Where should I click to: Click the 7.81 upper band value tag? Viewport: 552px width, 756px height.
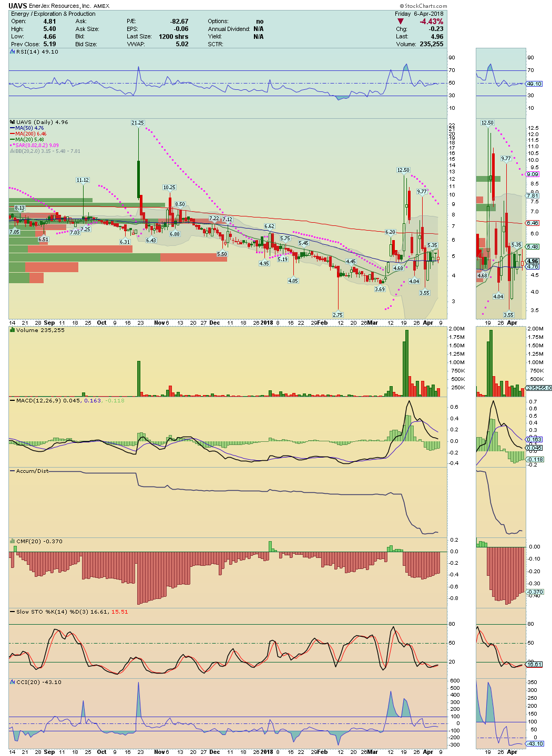pyautogui.click(x=533, y=196)
